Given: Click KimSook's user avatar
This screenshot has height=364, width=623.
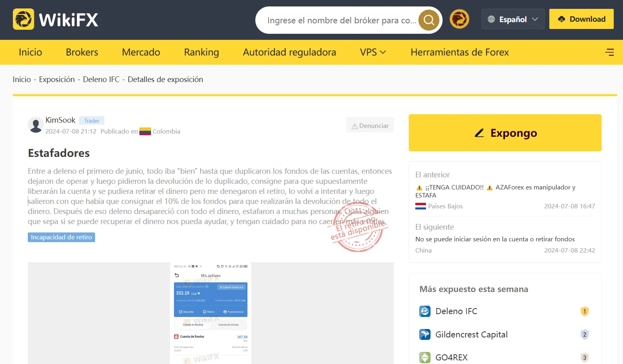Looking at the screenshot, I should 36,125.
